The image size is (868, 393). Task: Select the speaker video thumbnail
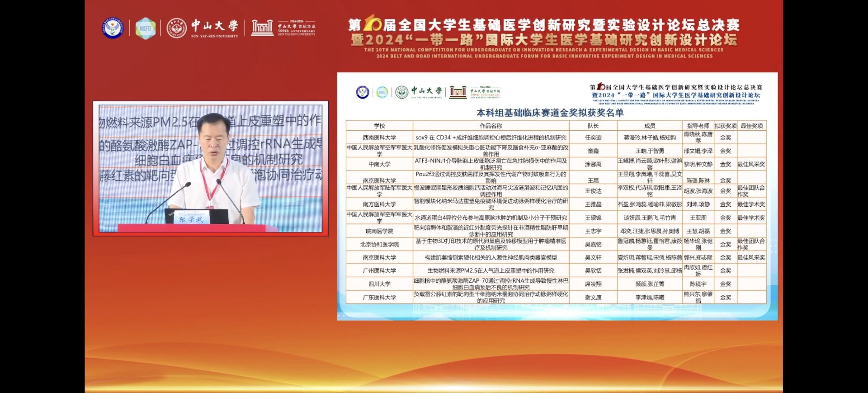click(211, 168)
